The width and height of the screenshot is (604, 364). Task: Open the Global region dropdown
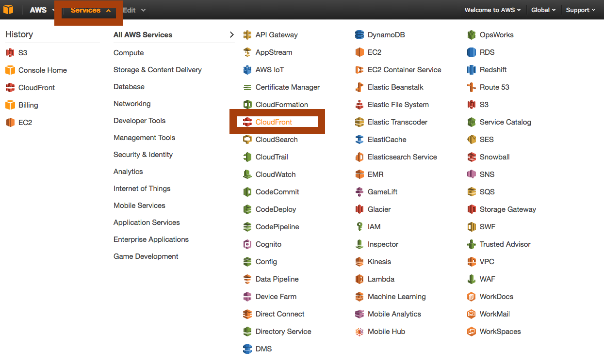click(543, 10)
